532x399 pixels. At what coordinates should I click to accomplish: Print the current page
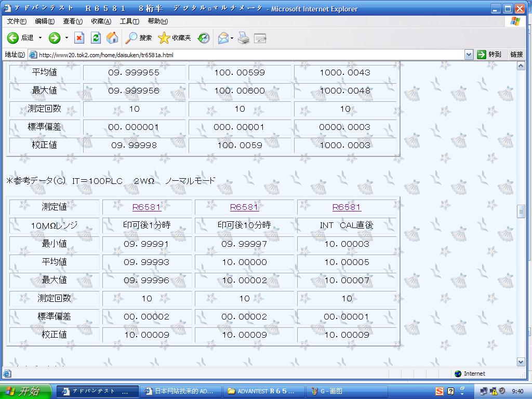pos(244,38)
